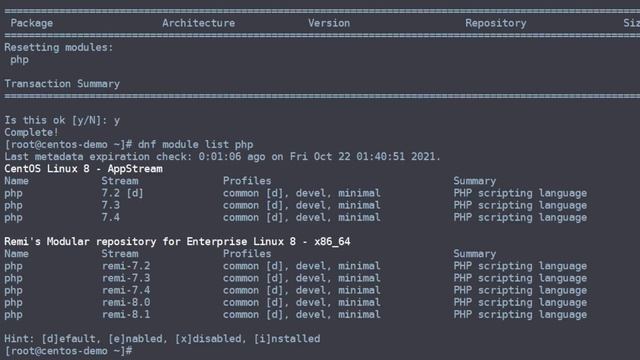
Task: Click the 'Hint: [d]efault, [e]nabled' line
Action: coord(162,339)
